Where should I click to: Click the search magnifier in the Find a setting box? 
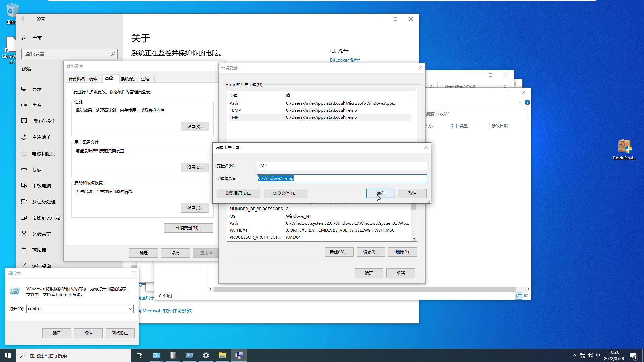point(113,54)
